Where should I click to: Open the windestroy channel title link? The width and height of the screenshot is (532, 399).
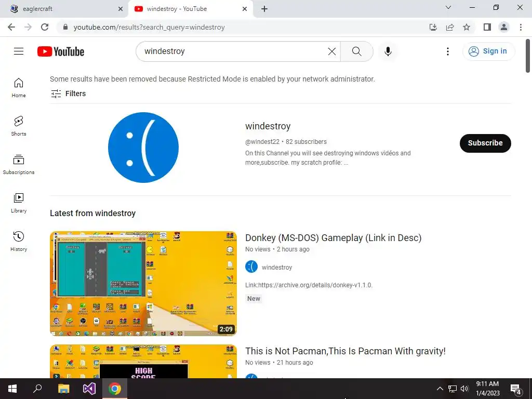pos(268,126)
